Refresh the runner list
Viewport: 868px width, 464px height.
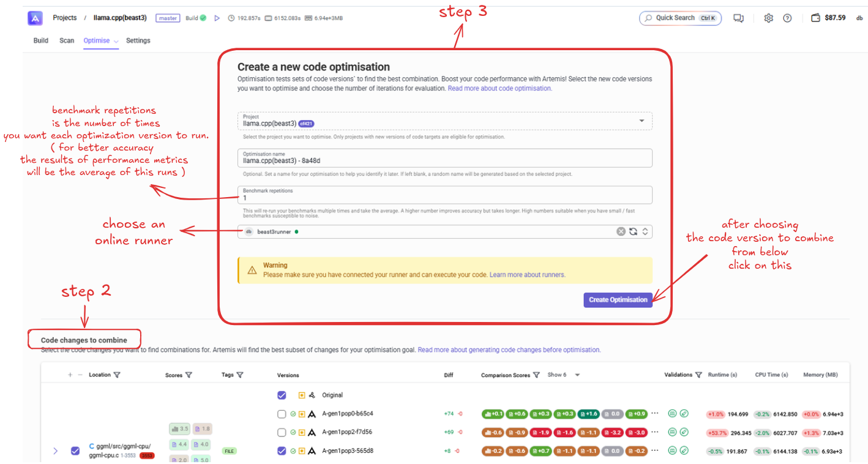pyautogui.click(x=633, y=231)
